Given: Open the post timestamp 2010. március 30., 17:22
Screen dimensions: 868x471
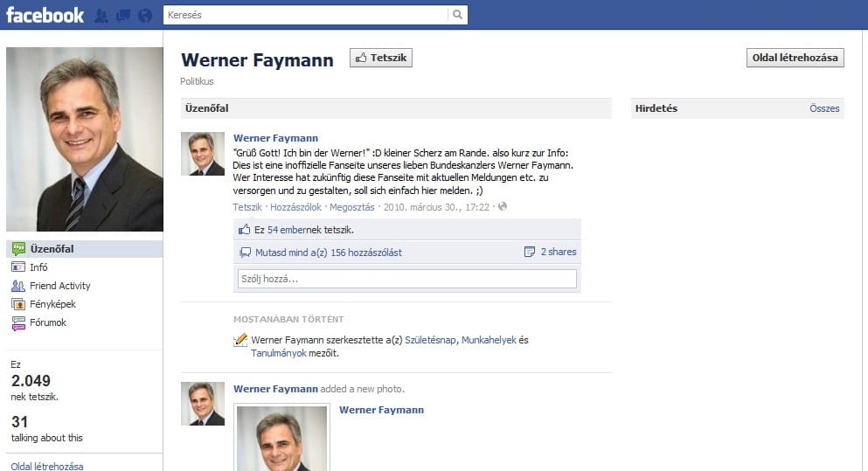Looking at the screenshot, I should click(x=436, y=207).
